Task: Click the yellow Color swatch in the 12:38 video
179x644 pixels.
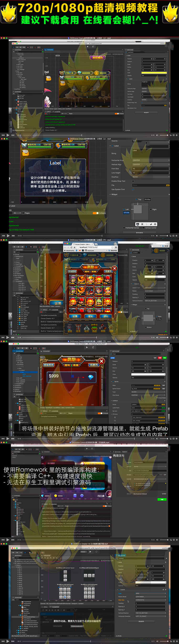Action: [155, 277]
